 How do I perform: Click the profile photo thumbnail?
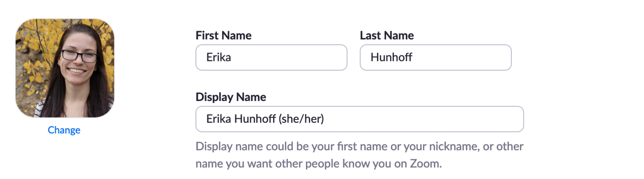(x=65, y=68)
